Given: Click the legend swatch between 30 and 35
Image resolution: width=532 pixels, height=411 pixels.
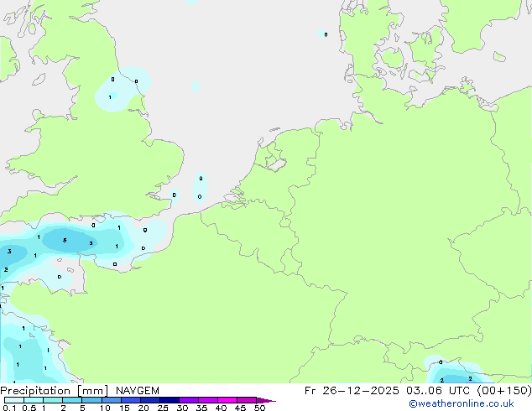Looking at the screenshot, I should 189,400.
